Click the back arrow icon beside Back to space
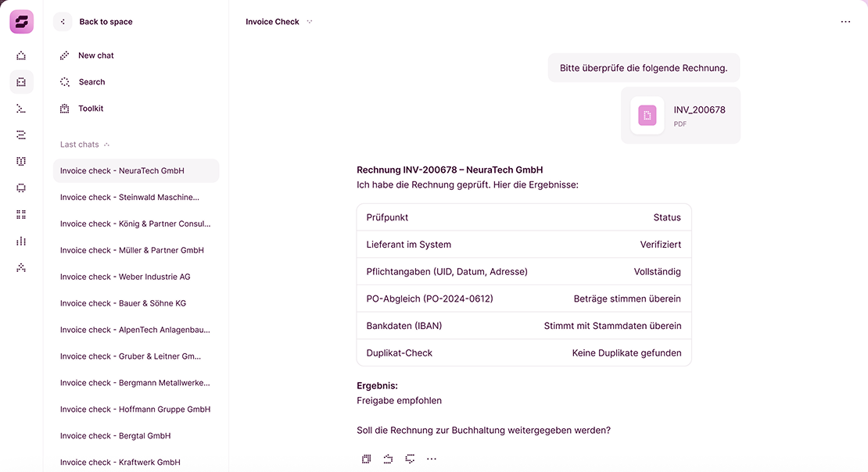 (63, 22)
